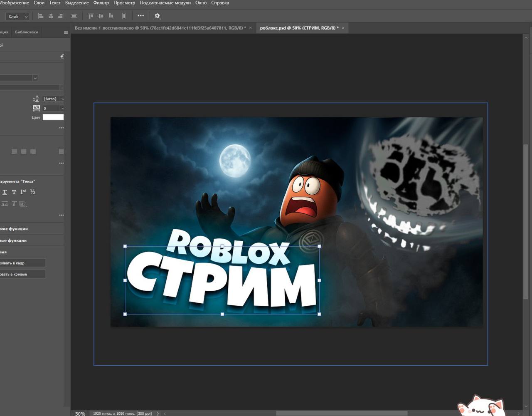Open the Библиотеки panel tab
The height and width of the screenshot is (416, 532).
[x=26, y=32]
